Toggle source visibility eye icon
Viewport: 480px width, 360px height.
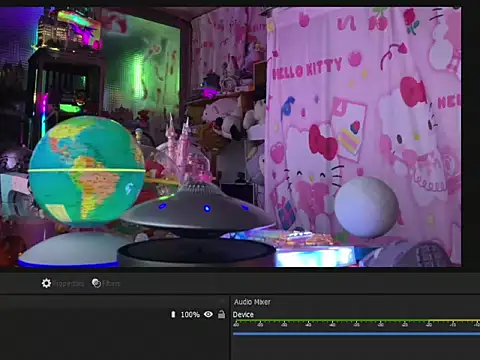pyautogui.click(x=208, y=314)
